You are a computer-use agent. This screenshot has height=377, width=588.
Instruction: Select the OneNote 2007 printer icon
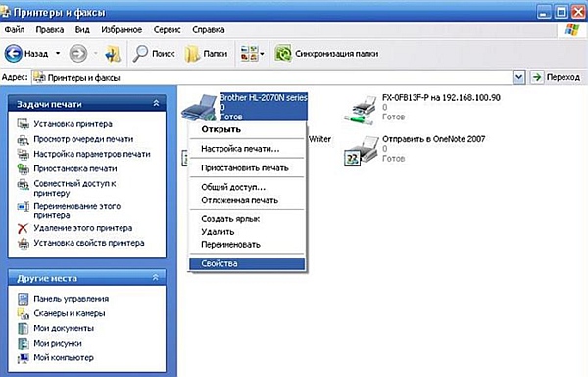[x=360, y=151]
